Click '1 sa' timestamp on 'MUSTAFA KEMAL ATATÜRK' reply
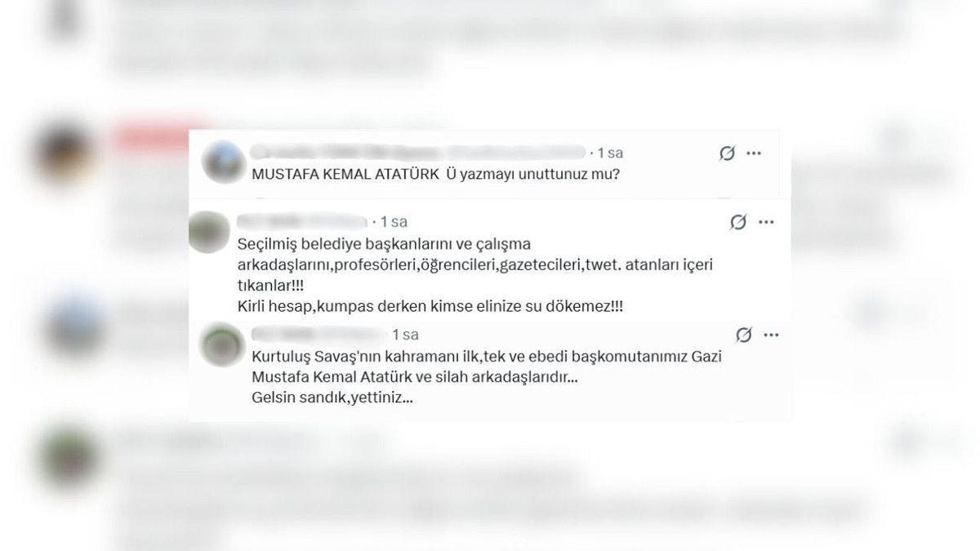 coord(610,153)
